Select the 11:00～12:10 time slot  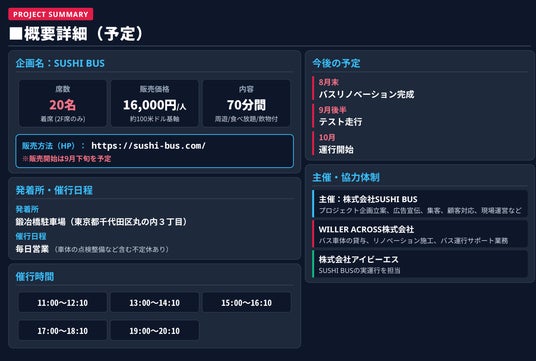click(63, 303)
